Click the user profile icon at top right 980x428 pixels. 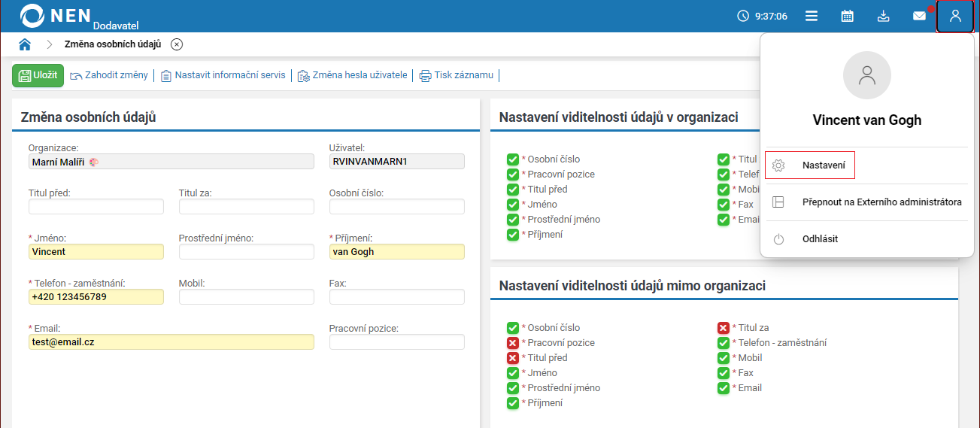pyautogui.click(x=955, y=16)
